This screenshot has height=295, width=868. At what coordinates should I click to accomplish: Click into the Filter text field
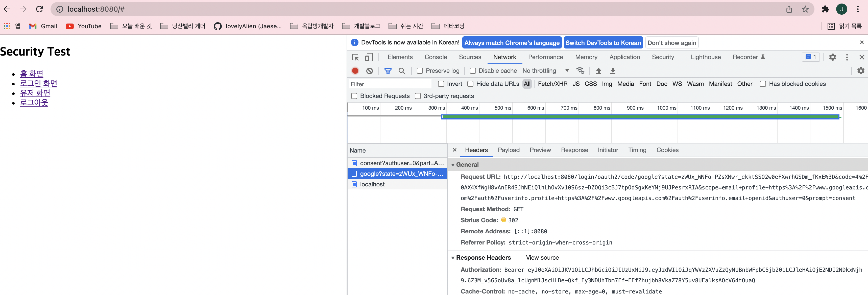point(389,84)
